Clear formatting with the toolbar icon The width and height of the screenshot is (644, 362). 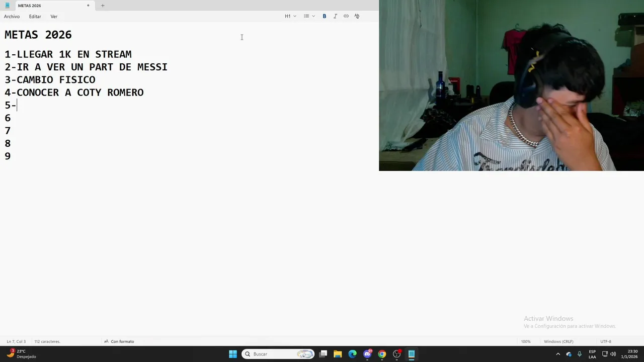click(357, 16)
